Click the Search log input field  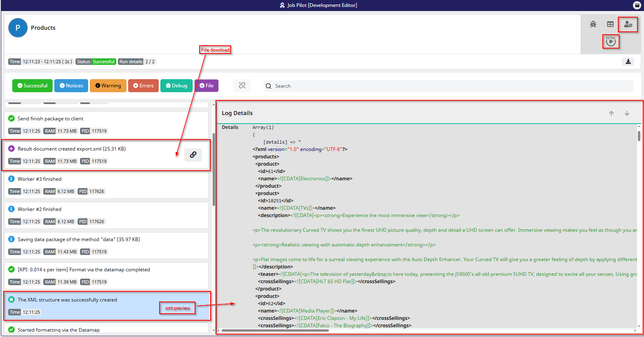pyautogui.click(x=449, y=86)
